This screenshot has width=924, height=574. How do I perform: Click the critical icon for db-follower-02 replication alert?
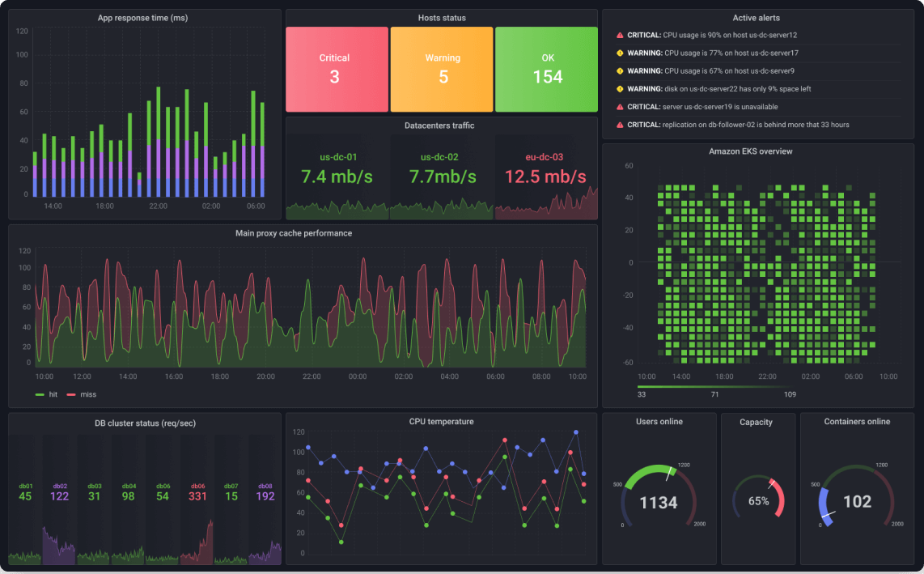tap(619, 125)
